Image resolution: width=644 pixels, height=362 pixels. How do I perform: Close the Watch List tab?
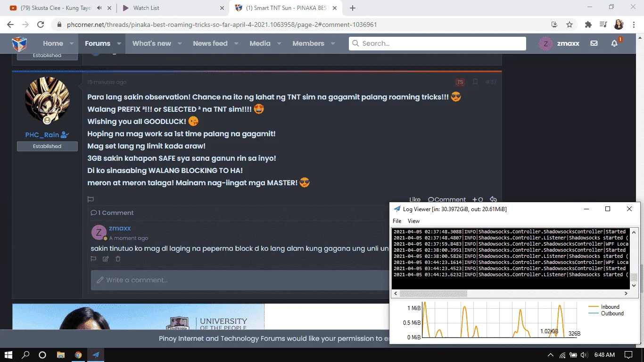[222, 8]
